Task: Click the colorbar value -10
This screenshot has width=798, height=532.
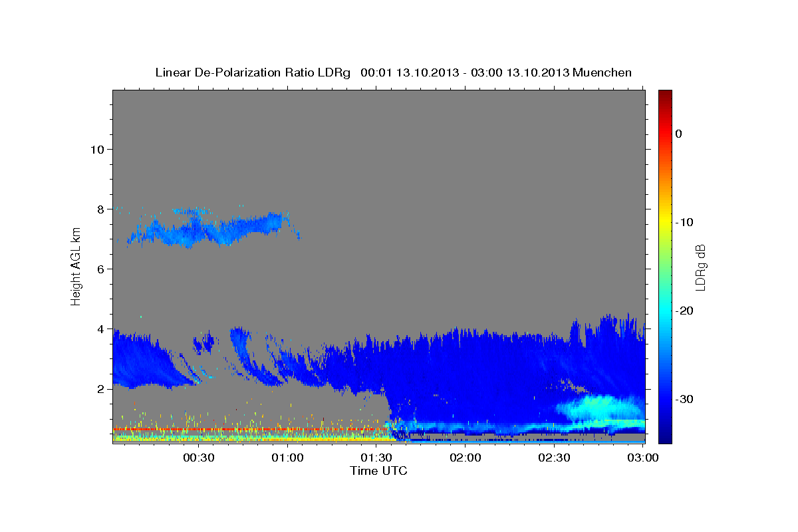Action: click(685, 222)
